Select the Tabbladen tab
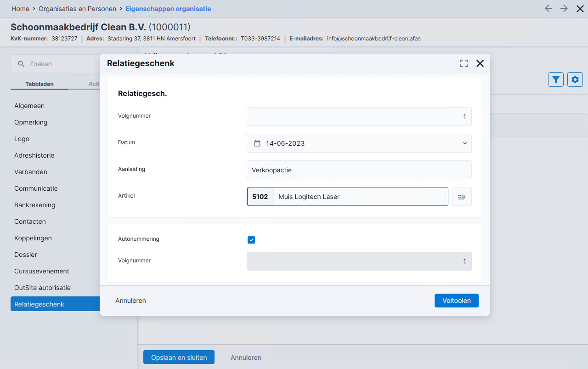The height and width of the screenshot is (369, 588). (x=40, y=84)
